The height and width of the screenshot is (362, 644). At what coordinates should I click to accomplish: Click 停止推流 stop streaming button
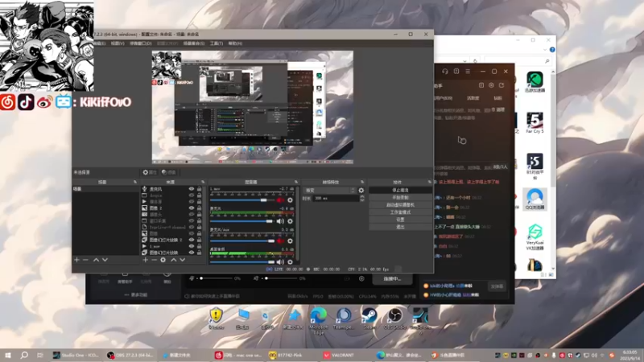tap(400, 190)
